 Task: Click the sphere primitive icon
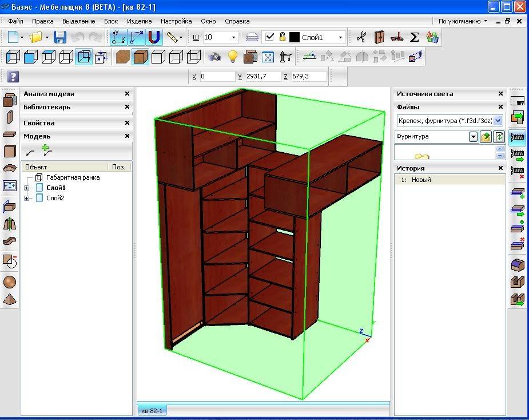(10, 282)
